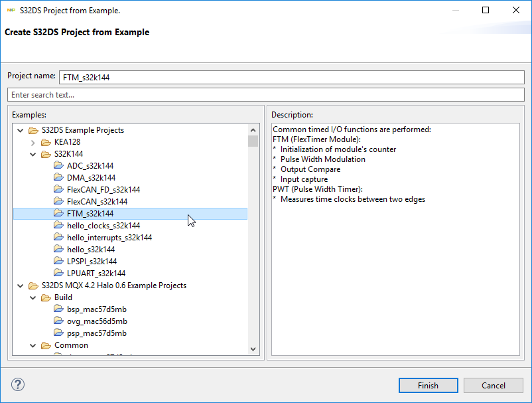Image resolution: width=532 pixels, height=403 pixels.
Task: Click the help question mark icon
Action: 18,385
